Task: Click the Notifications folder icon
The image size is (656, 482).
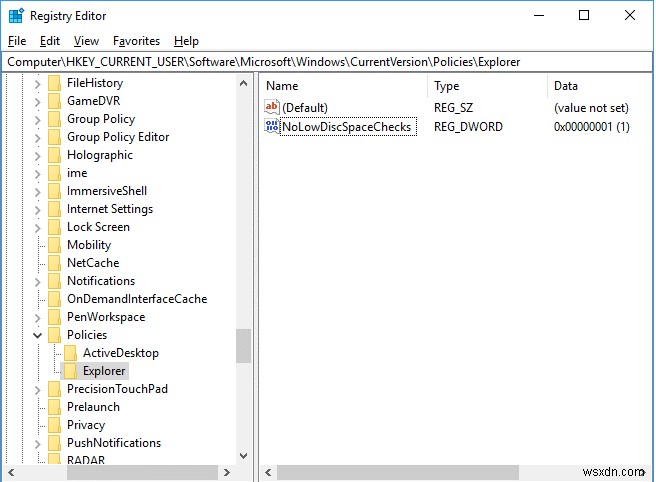Action: [x=54, y=281]
